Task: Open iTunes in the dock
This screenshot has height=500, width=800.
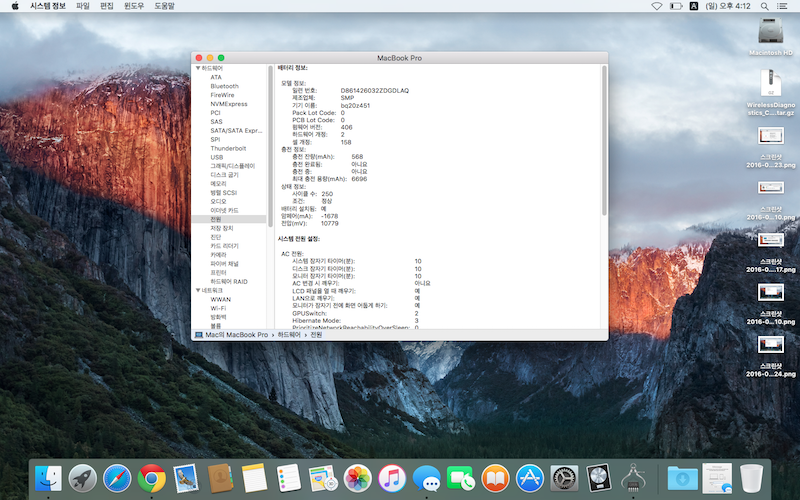Action: pyautogui.click(x=392, y=478)
